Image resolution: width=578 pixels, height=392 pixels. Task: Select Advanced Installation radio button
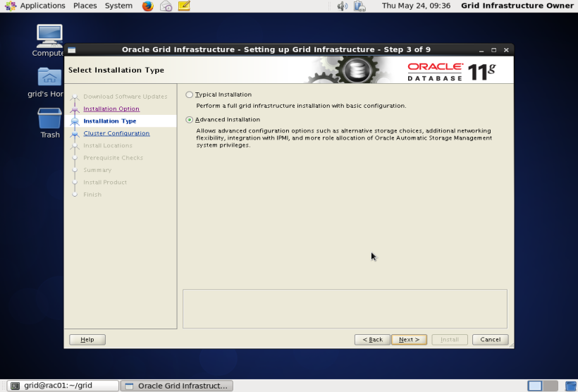(x=190, y=120)
